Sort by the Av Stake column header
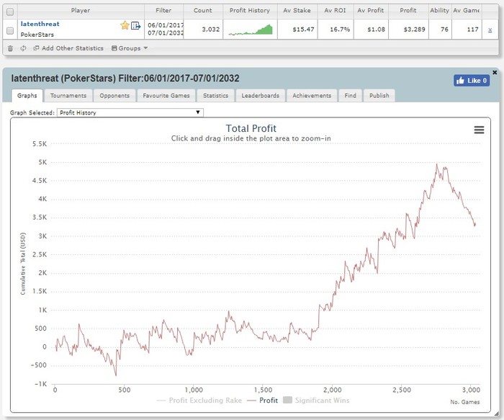Image resolution: width=504 pixels, height=420 pixels. click(x=297, y=10)
